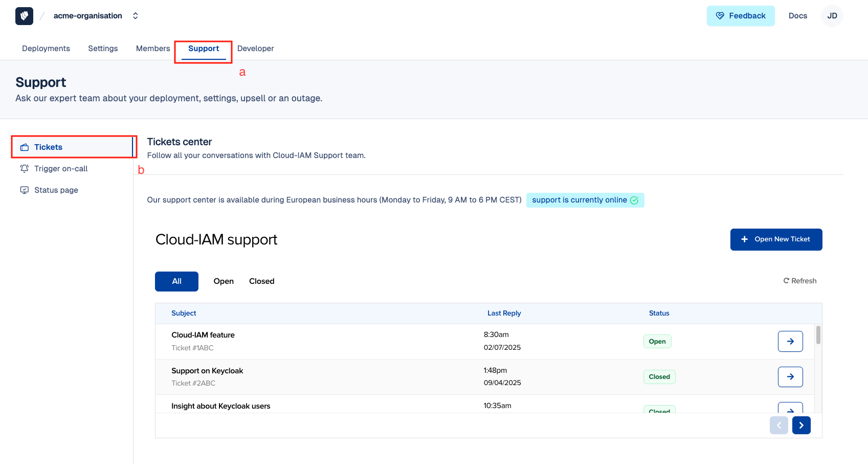Screen dimensions: 868x471
Task: Click the Tickets folder icon in sidebar
Action: [x=25, y=147]
